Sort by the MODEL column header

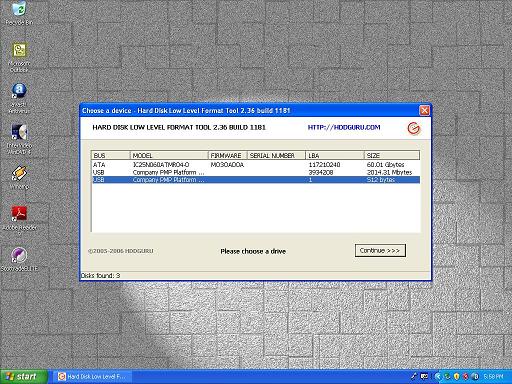[x=169, y=155]
